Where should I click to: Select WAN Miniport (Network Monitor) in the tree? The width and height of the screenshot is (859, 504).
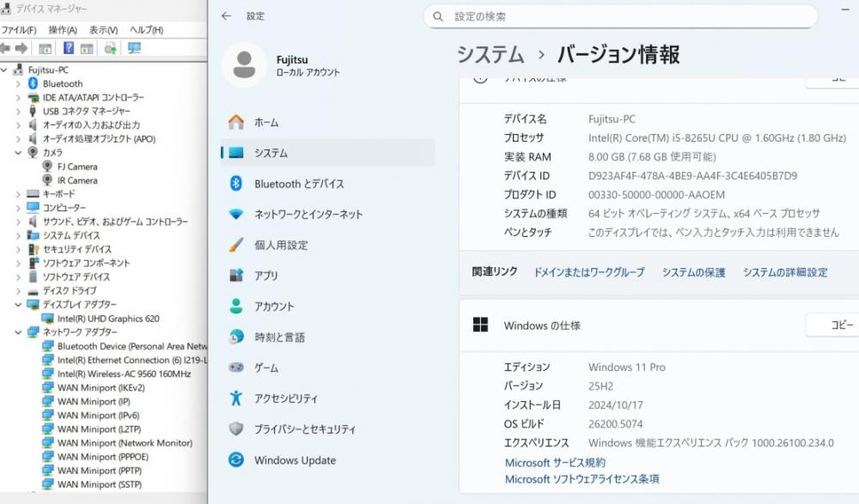coord(125,443)
